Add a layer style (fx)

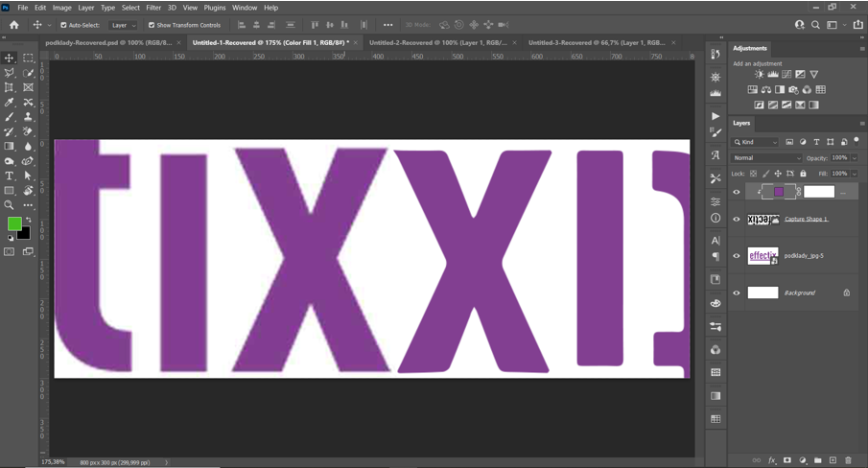pos(772,460)
